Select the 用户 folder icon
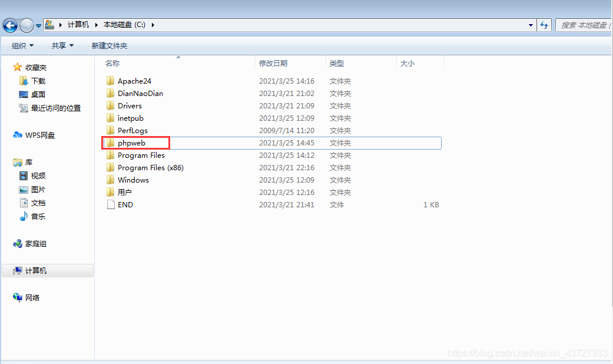 pos(110,193)
